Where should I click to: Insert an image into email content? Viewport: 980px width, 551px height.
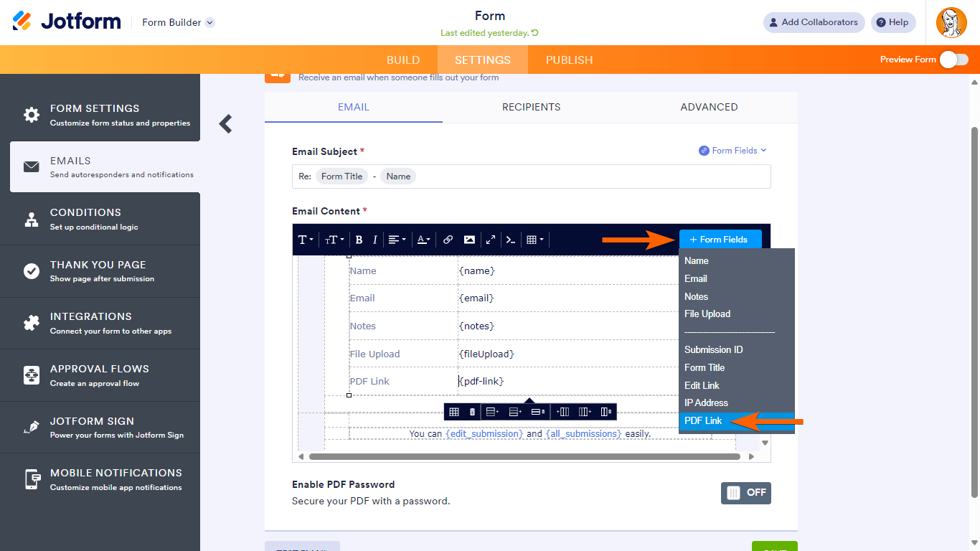click(469, 240)
